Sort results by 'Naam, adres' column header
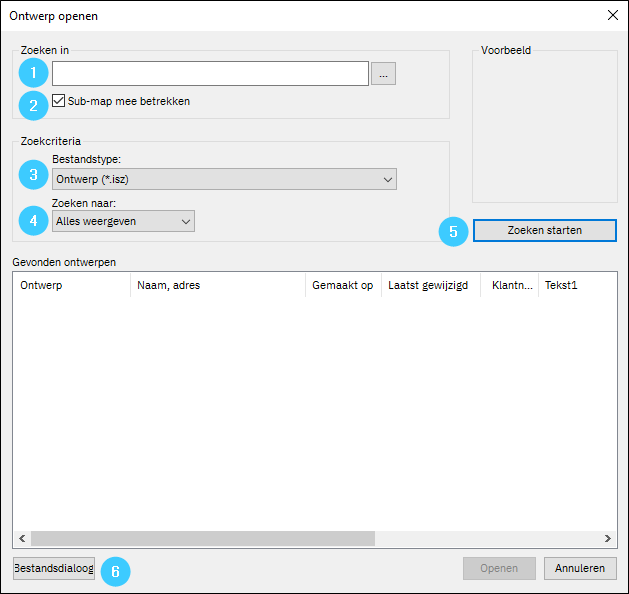629x594 pixels. click(218, 285)
